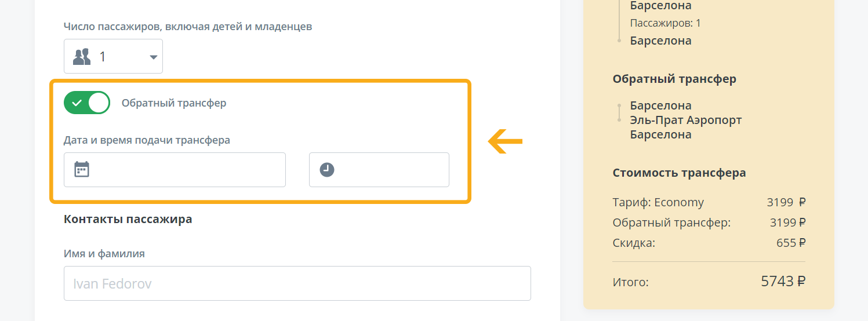
Task: Click the checkmark inside the green toggle
Action: pyautogui.click(x=77, y=103)
